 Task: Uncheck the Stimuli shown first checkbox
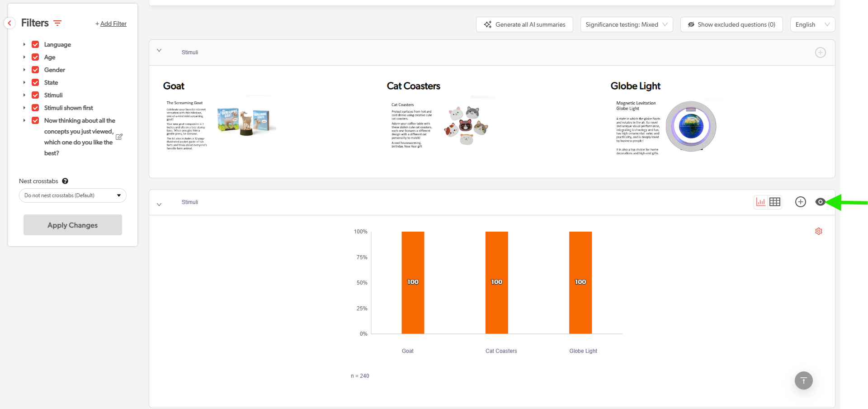click(x=35, y=108)
